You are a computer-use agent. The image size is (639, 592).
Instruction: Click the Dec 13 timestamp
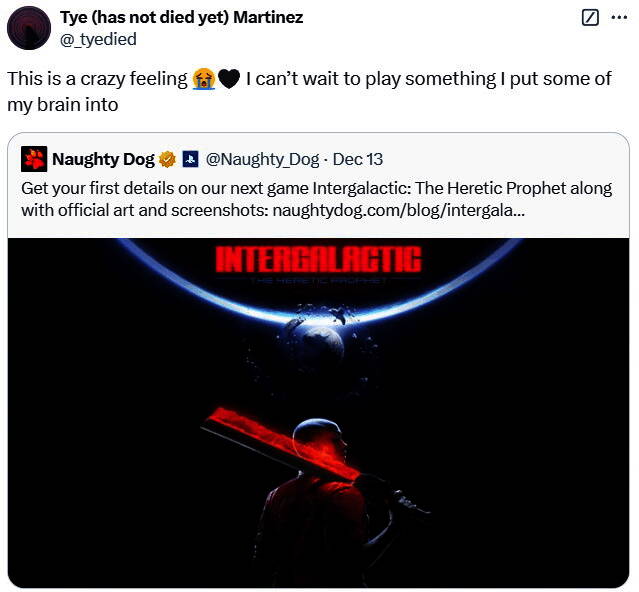click(358, 159)
